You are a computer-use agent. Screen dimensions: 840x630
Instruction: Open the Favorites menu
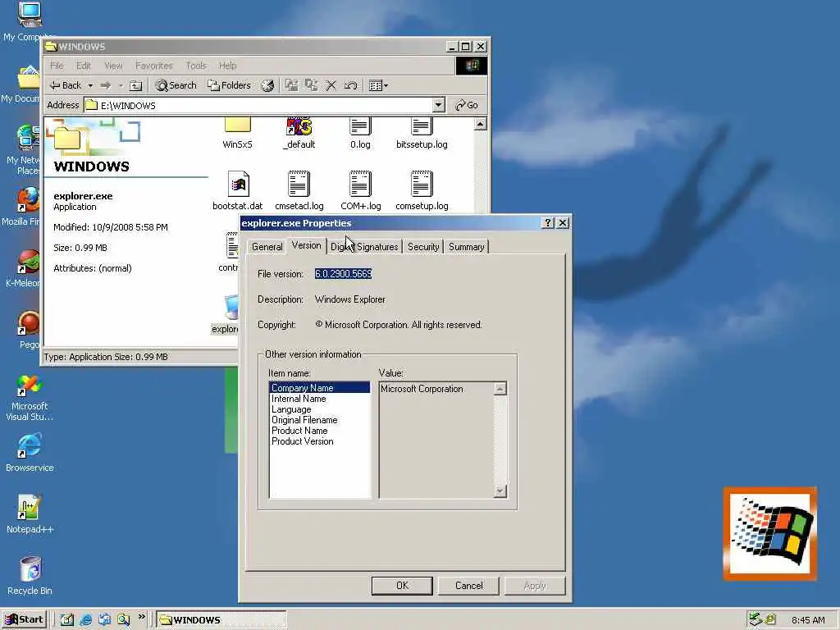click(153, 66)
